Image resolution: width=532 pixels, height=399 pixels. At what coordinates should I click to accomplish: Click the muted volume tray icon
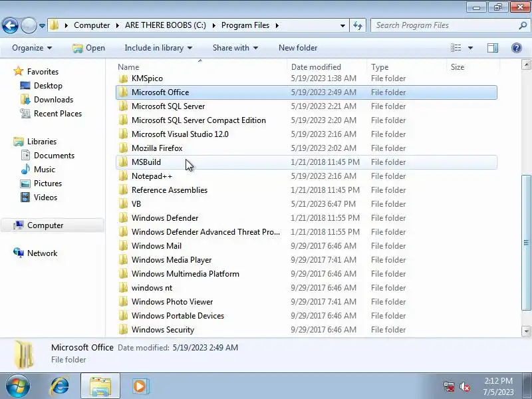(x=464, y=387)
